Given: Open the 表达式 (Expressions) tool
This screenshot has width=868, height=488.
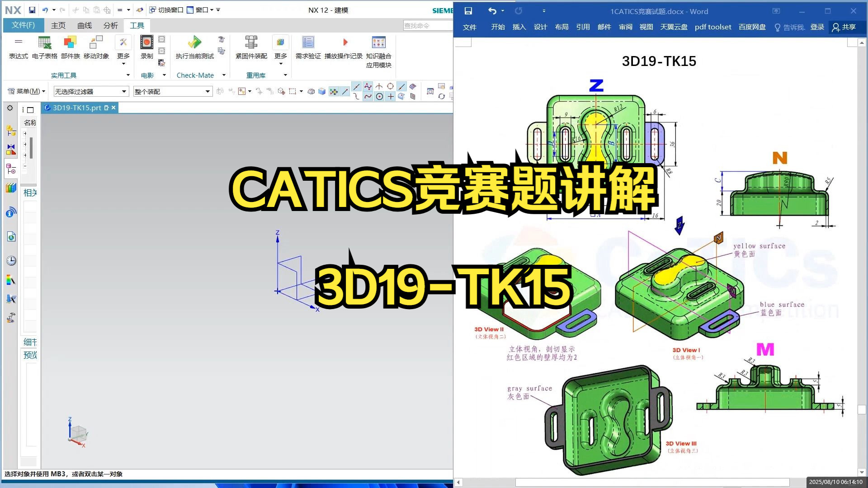Looking at the screenshot, I should (x=19, y=47).
